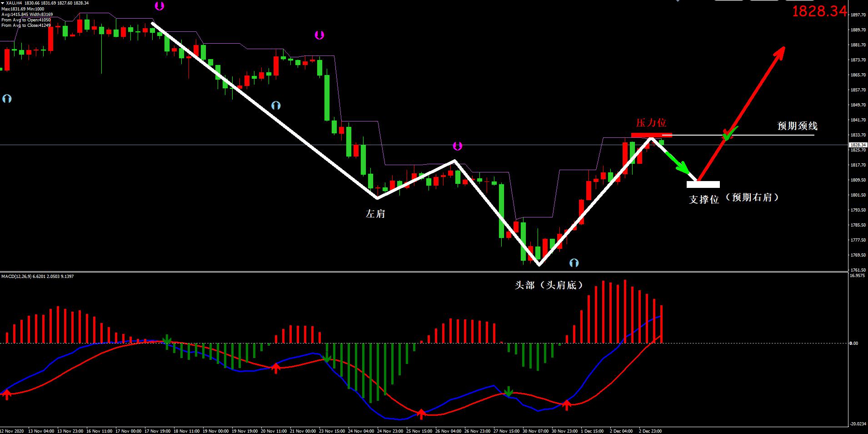The height and width of the screenshot is (434, 868).
Task: Click the magenta down arrow on the purple price line
Action: click(457, 146)
